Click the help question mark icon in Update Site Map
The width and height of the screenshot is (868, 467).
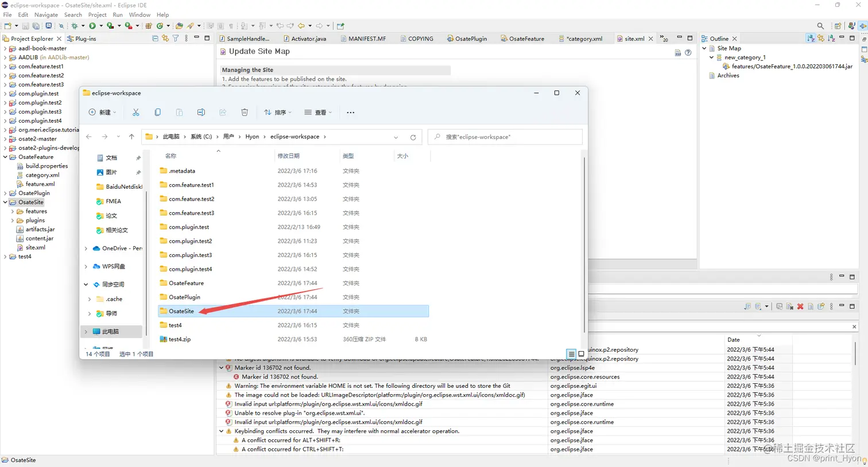(x=688, y=53)
